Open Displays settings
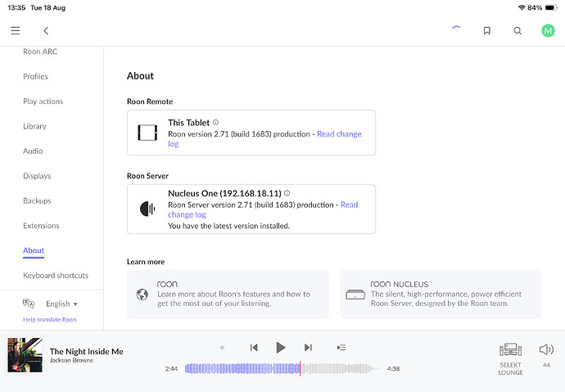Viewport: 565px width, 392px height. [x=37, y=176]
